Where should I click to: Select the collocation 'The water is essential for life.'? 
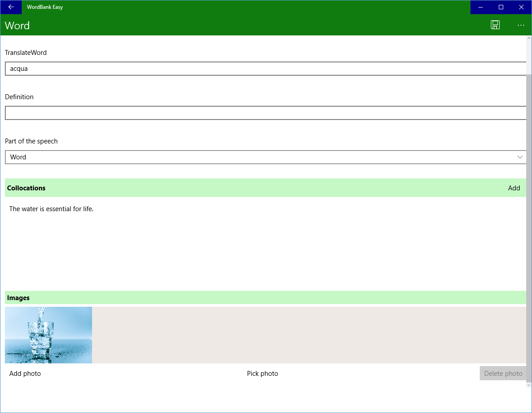pos(51,209)
